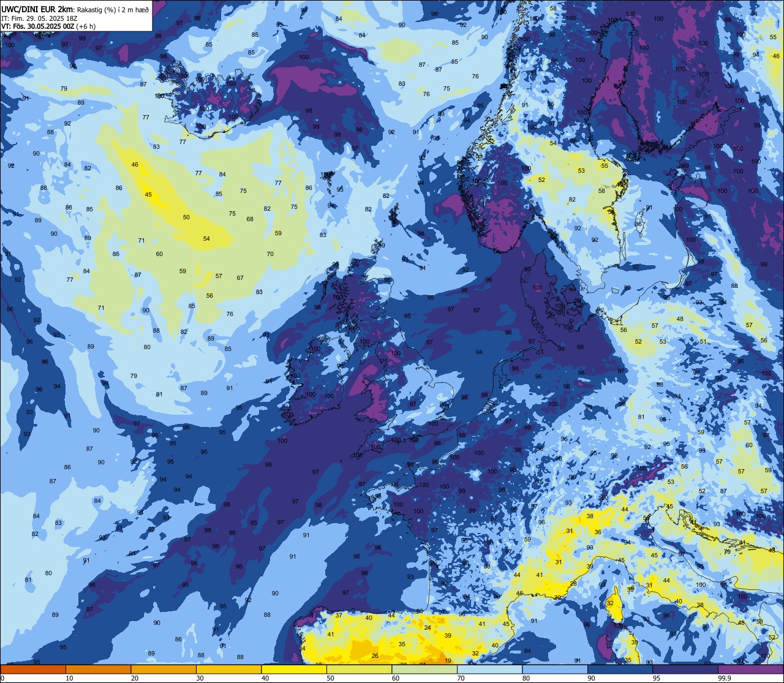Click the humidity value 26 in Spain

coord(375,656)
